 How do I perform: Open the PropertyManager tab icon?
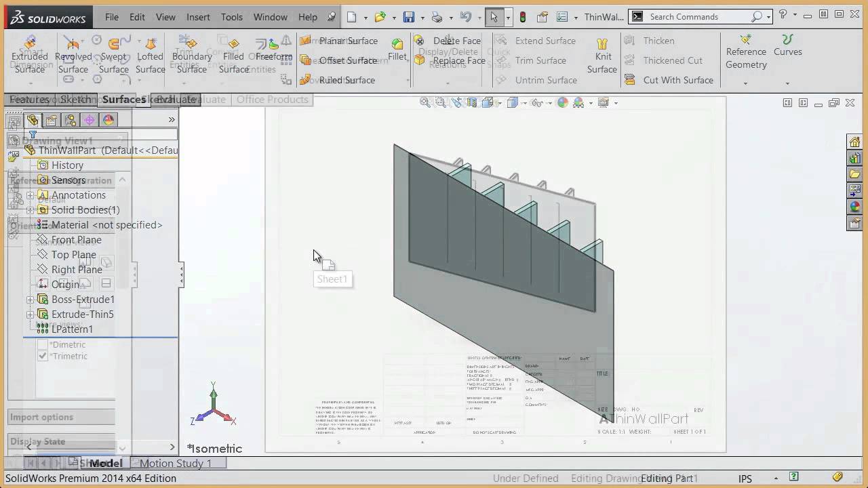(x=51, y=120)
